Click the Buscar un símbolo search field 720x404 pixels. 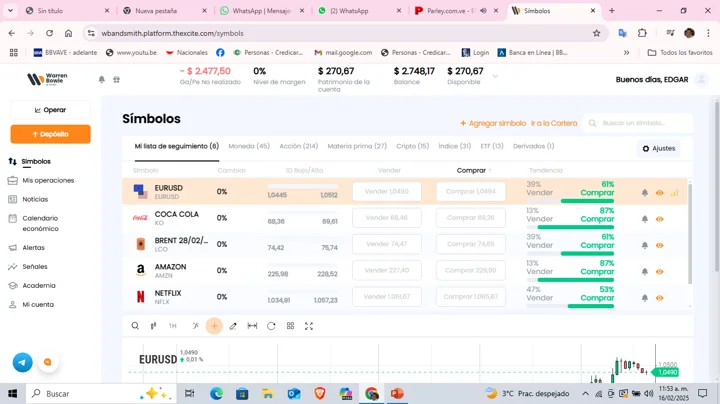click(642, 123)
